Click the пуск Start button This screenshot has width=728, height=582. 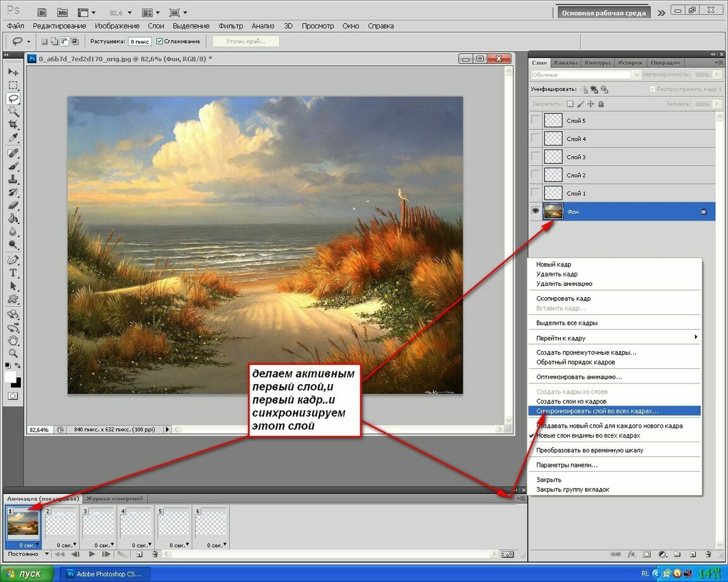coord(27,574)
